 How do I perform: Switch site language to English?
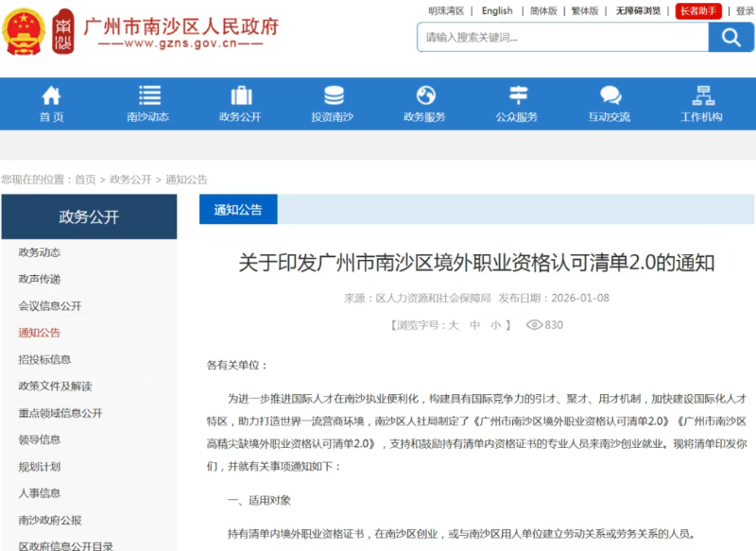[496, 11]
